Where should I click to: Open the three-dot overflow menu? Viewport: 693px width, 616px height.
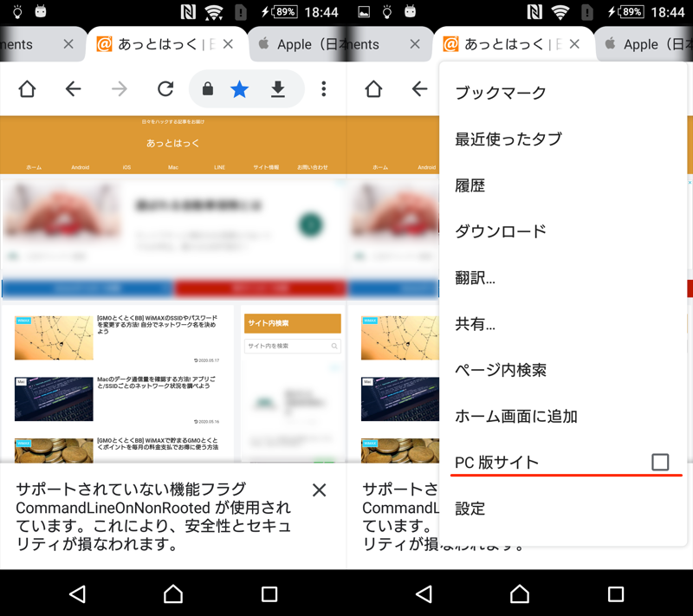(x=324, y=89)
